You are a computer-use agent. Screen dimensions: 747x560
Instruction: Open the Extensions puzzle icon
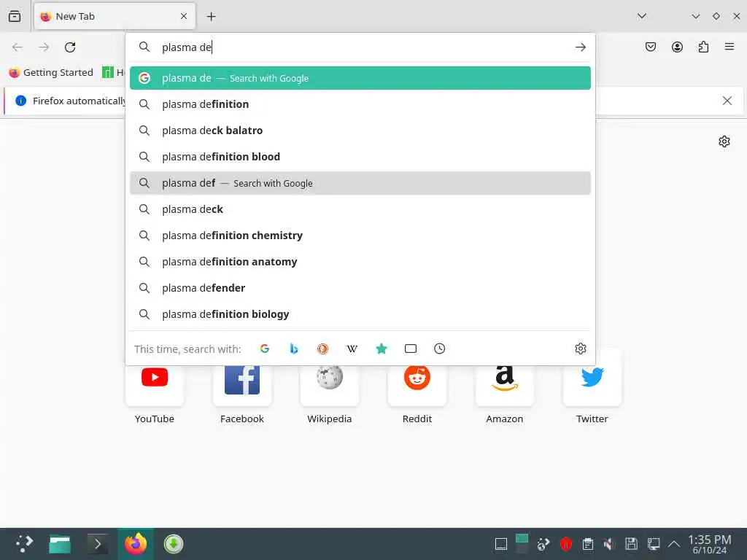pos(703,47)
